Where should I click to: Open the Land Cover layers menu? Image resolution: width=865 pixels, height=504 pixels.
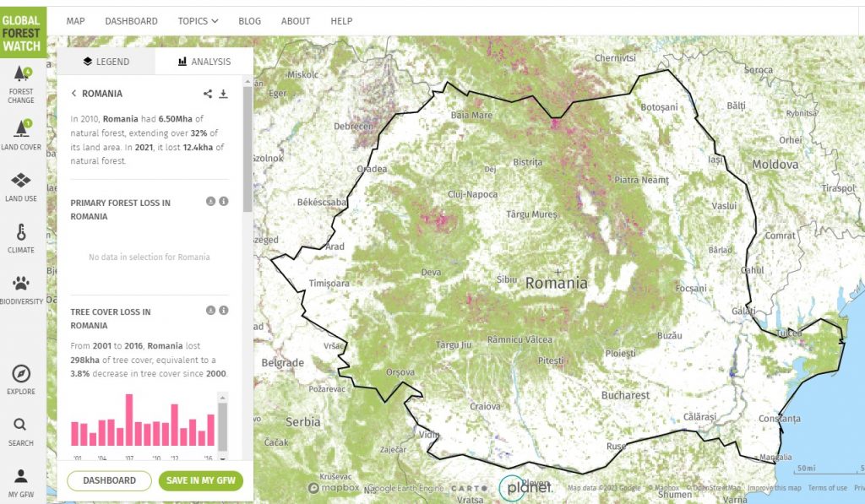point(21,133)
